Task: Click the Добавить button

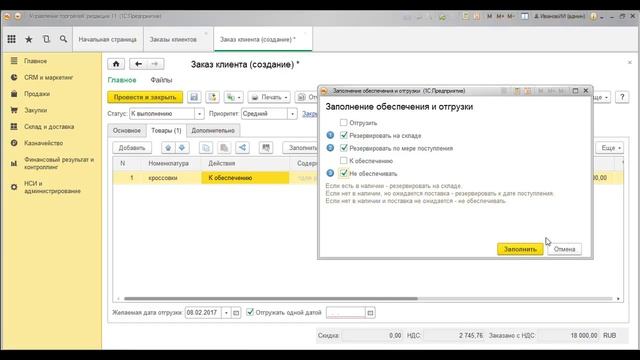Action: (132, 148)
